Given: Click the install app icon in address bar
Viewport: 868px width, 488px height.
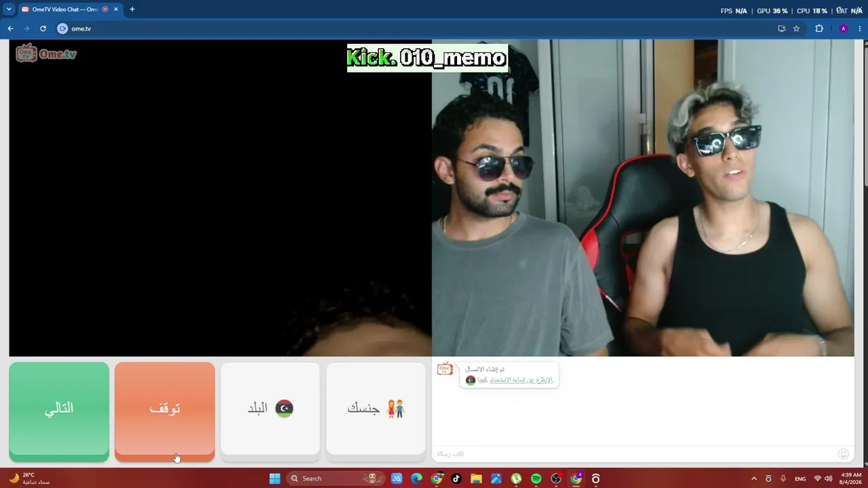Looking at the screenshot, I should 782,28.
